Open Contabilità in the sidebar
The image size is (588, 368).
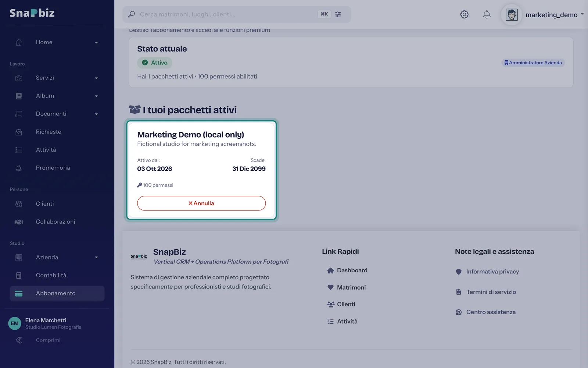pos(57,276)
